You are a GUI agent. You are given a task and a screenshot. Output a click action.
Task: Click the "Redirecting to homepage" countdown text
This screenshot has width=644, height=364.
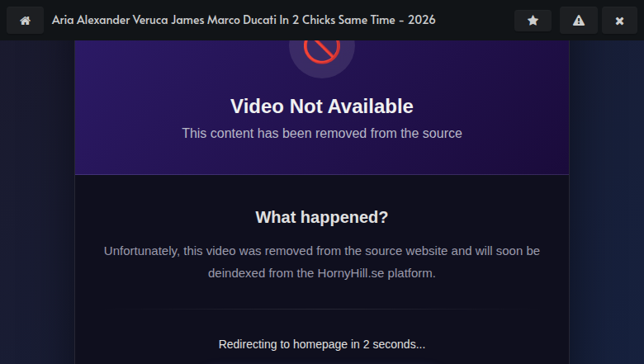click(x=322, y=344)
